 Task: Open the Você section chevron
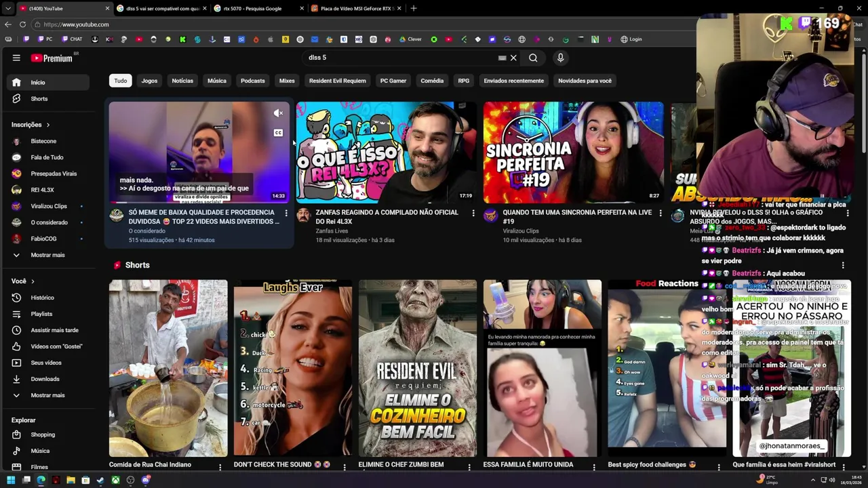coord(32,281)
